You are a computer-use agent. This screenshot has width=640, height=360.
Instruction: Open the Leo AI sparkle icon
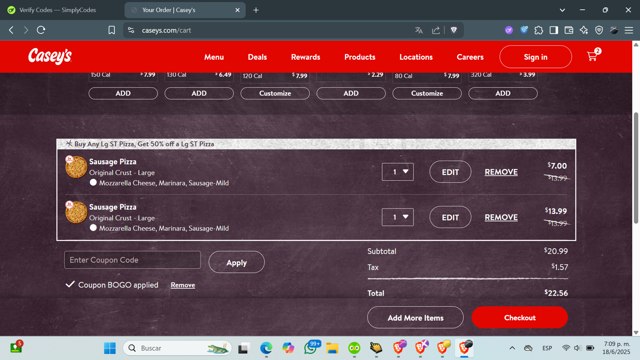point(584,30)
